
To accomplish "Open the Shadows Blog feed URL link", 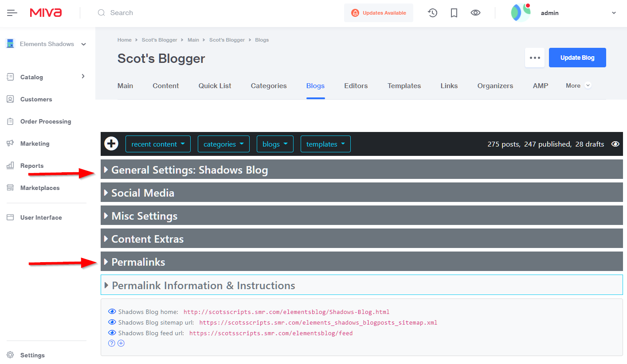I will click(270, 333).
